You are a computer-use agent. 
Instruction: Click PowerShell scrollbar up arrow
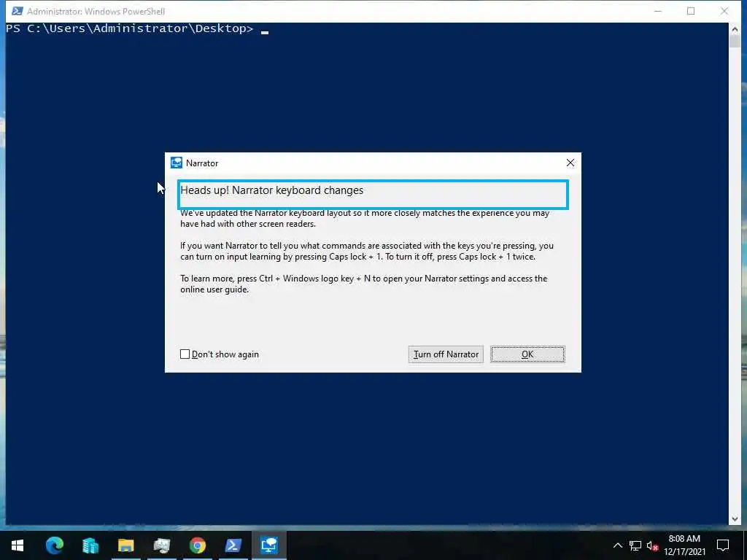pyautogui.click(x=734, y=29)
